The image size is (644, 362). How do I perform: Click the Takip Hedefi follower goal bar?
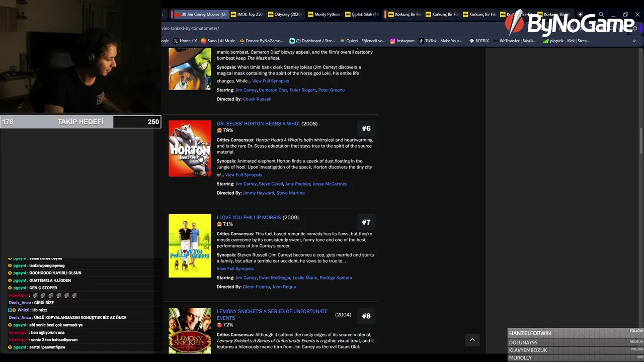pyautogui.click(x=80, y=122)
